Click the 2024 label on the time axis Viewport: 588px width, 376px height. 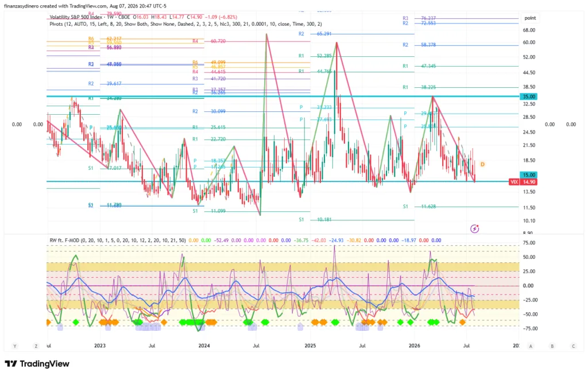click(x=204, y=346)
